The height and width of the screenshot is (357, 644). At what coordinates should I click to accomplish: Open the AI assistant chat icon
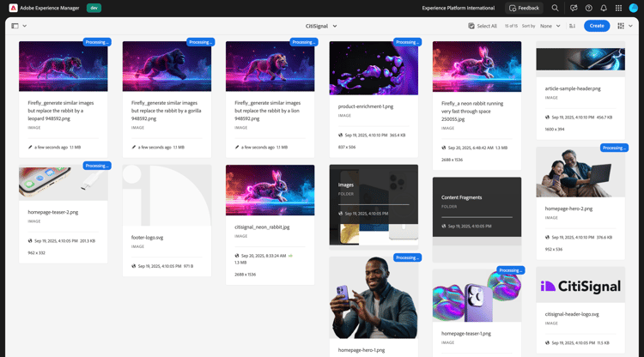574,8
